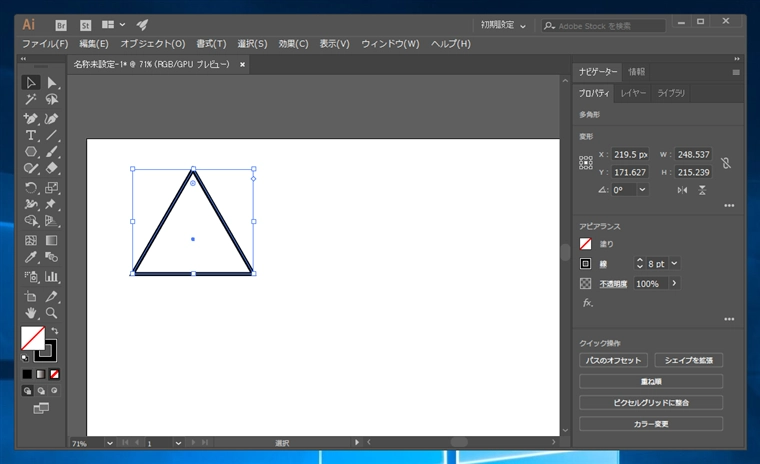This screenshot has width=760, height=464.
Task: Select the Polygon shape tool
Action: 31,152
